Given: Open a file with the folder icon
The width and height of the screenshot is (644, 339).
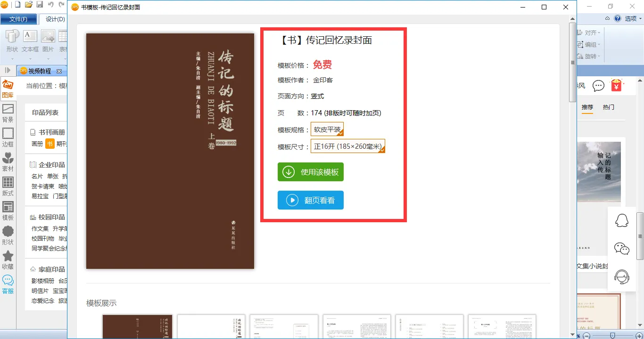Looking at the screenshot, I should 29,5.
